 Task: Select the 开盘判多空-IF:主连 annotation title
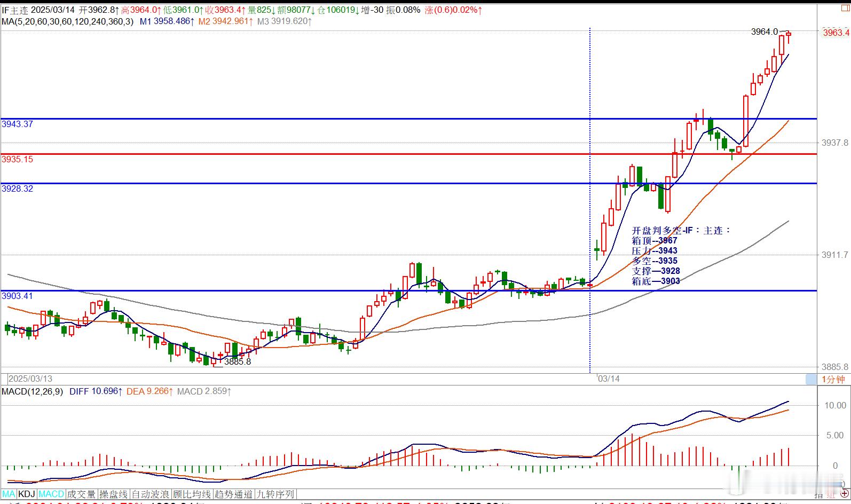coord(681,230)
